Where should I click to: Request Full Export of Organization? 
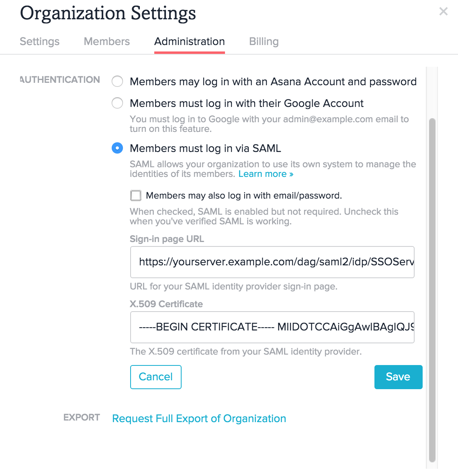click(199, 419)
